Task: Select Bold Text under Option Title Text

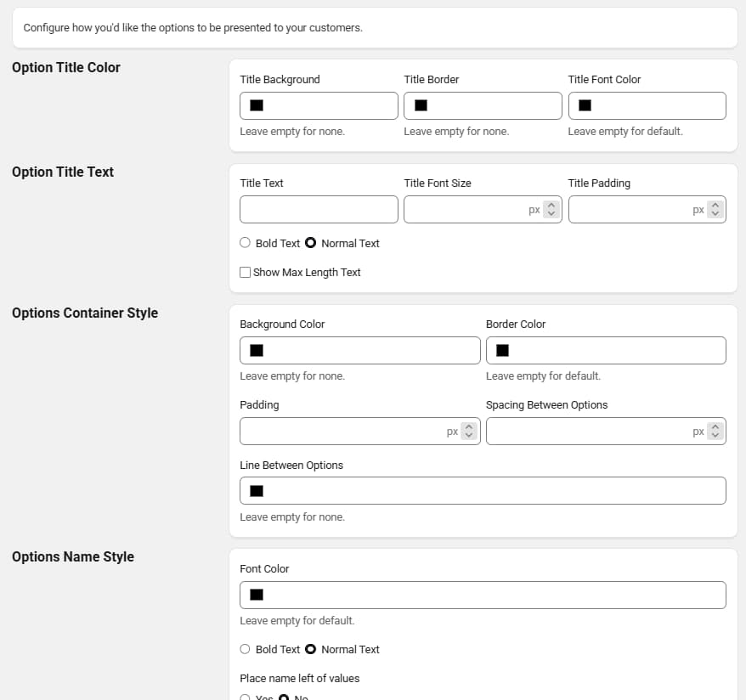Action: tap(245, 243)
